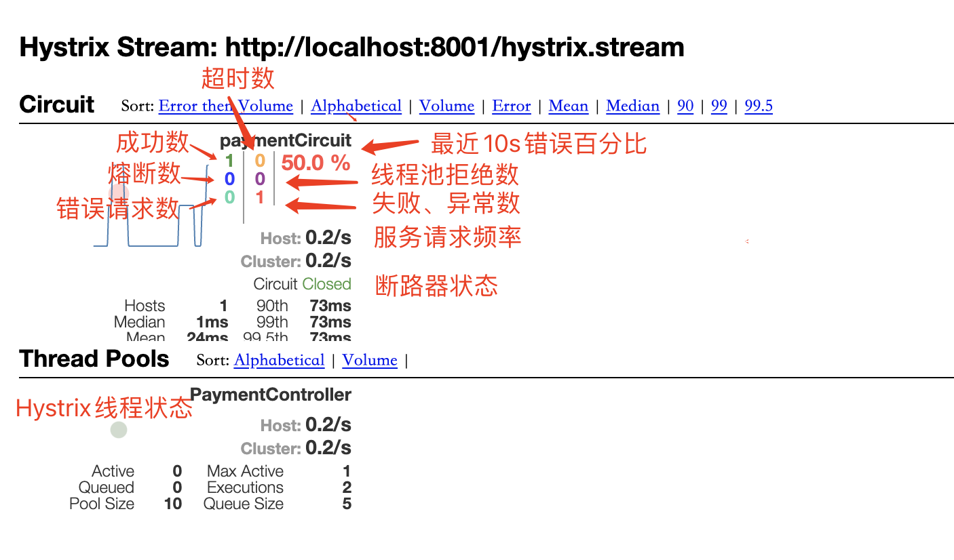Click the Median 1ms latency value
Image resolution: width=954 pixels, height=560 pixels.
pyautogui.click(x=212, y=322)
